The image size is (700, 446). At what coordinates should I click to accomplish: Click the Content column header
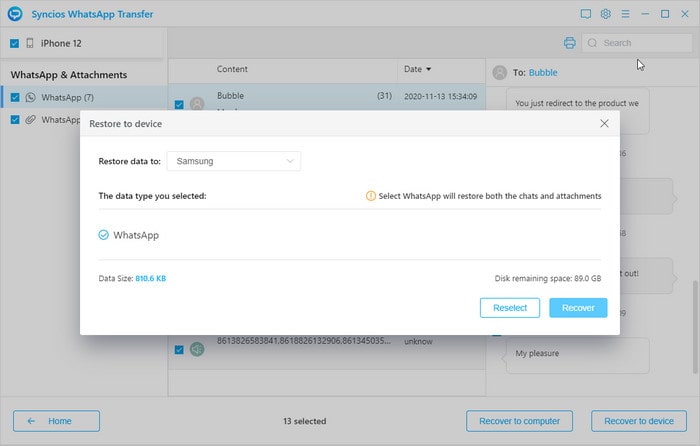(x=232, y=69)
